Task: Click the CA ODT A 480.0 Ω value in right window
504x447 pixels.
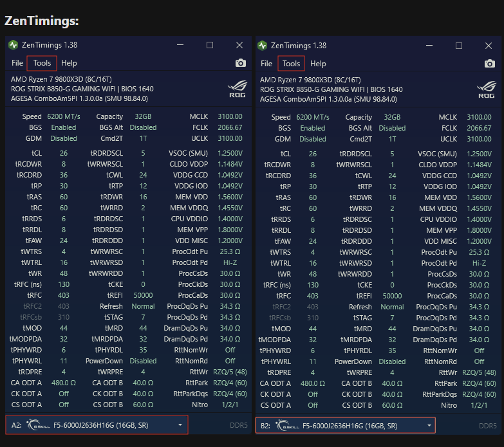Action: [x=313, y=383]
